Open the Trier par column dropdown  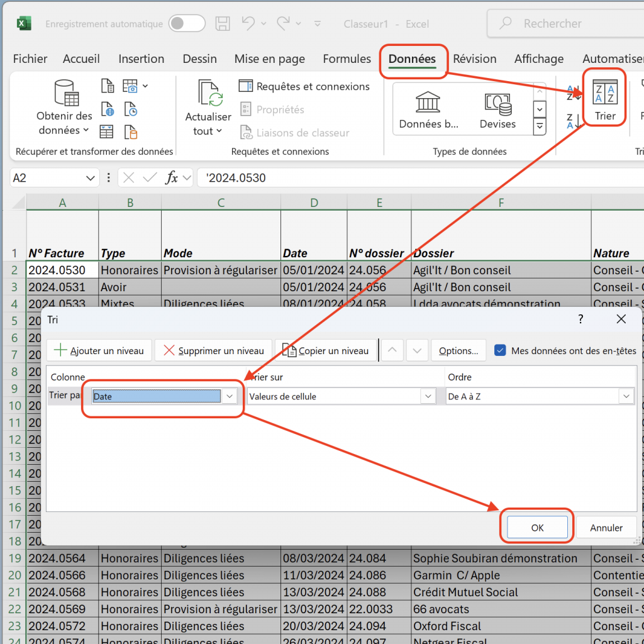[x=230, y=396]
